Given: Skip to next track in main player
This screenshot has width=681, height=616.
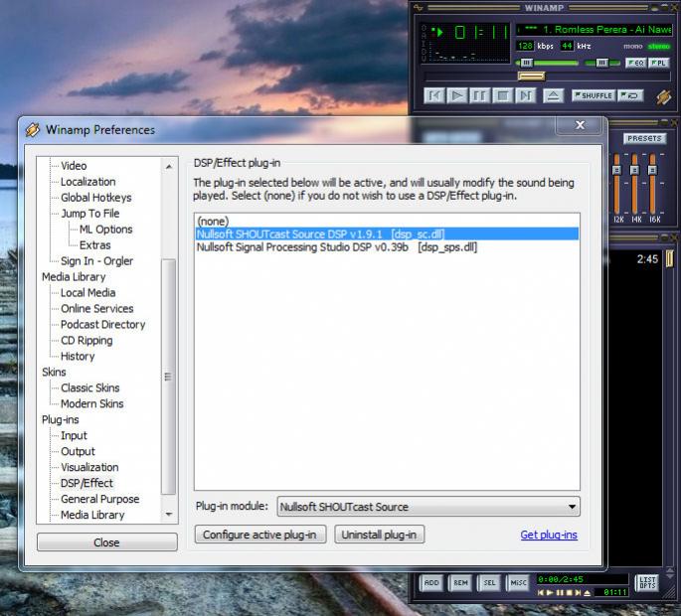Looking at the screenshot, I should click(526, 95).
